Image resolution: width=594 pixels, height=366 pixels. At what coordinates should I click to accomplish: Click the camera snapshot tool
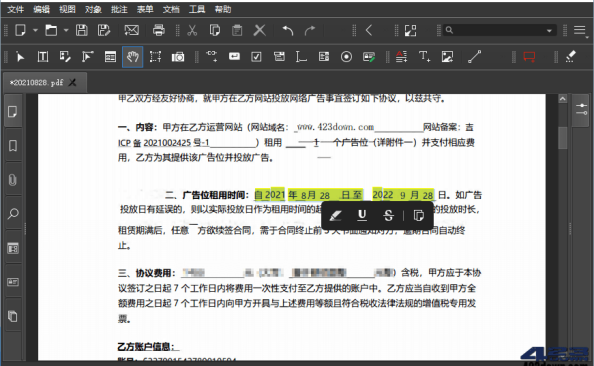click(178, 57)
